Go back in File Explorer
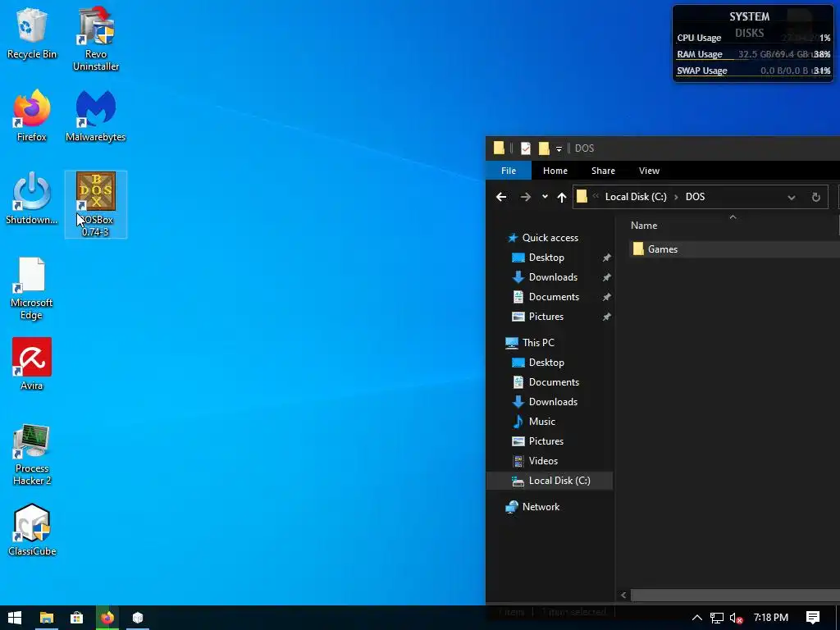 501,197
